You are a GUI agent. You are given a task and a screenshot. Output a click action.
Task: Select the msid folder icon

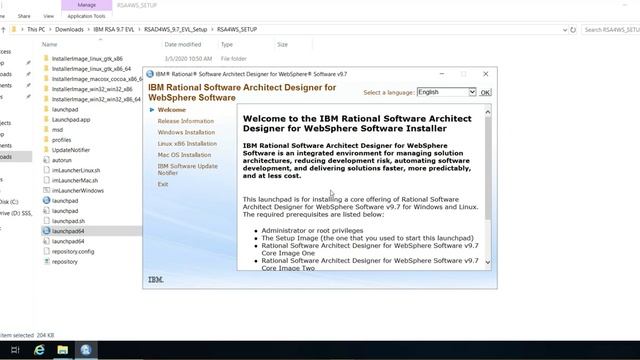pos(46,129)
